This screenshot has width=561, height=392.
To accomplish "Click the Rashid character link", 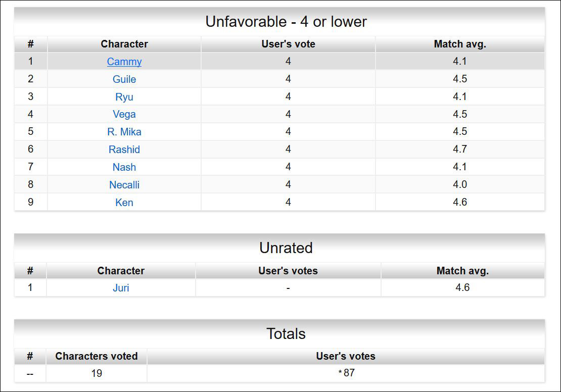I will coord(124,150).
